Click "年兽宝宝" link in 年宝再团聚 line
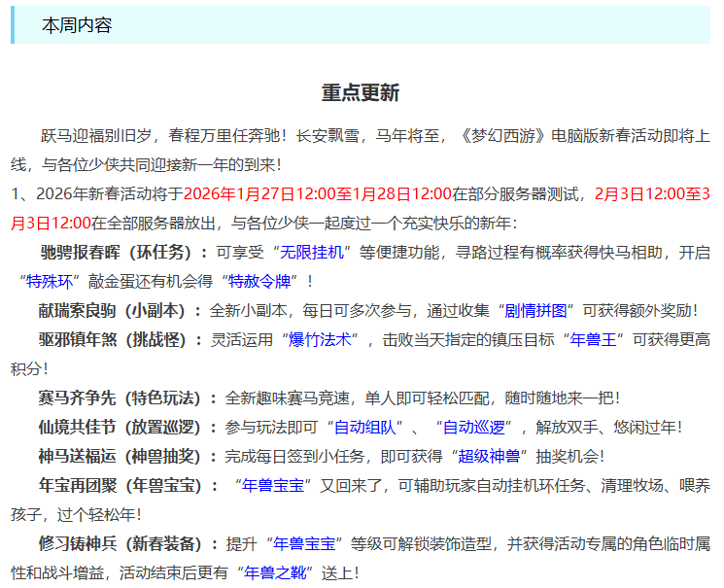Image resolution: width=724 pixels, height=588 pixels. click(279, 484)
